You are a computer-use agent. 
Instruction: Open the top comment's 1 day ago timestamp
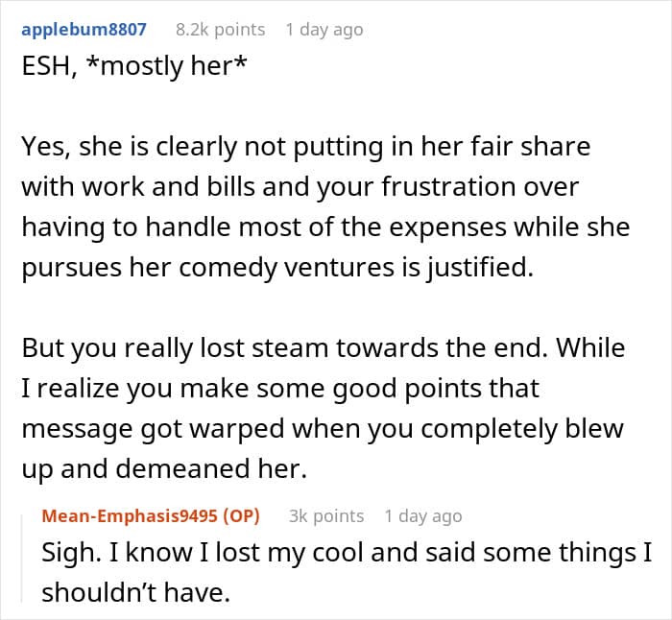pos(324,30)
